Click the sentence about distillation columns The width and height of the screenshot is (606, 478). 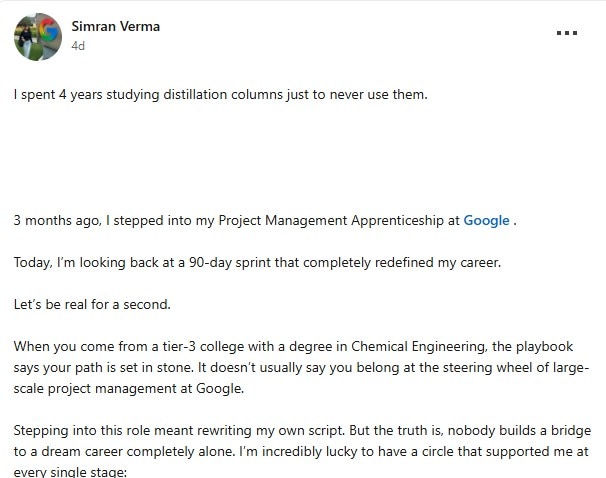coord(220,95)
